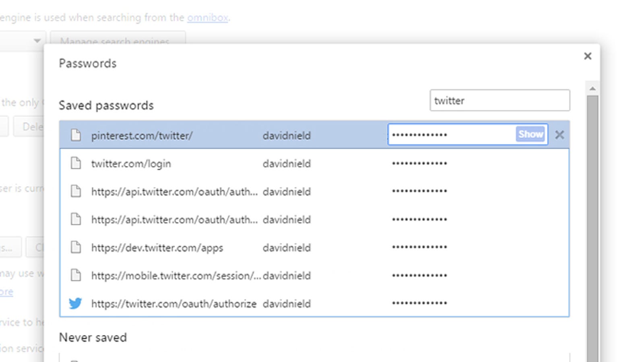Screen dimensions: 644x362
Task: Click the vertical scrollbar thumb in Passwords dialog
Action: coord(592,228)
